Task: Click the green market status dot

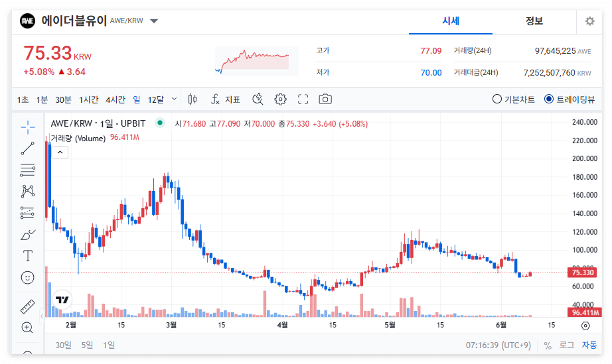Action: pyautogui.click(x=159, y=123)
